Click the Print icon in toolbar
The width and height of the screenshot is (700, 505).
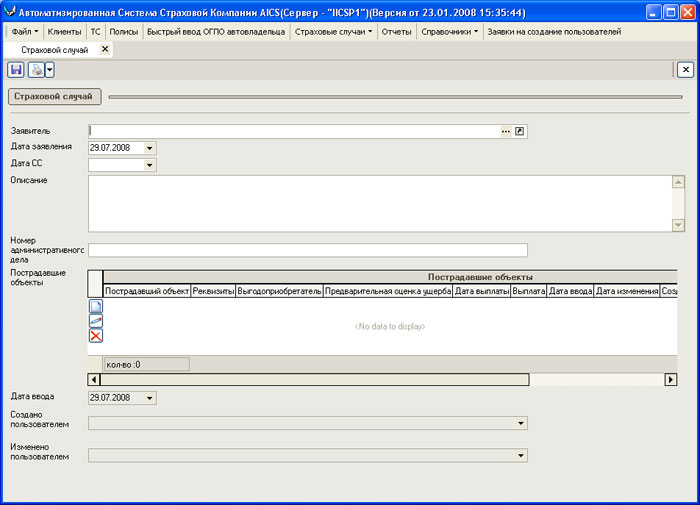[35, 69]
